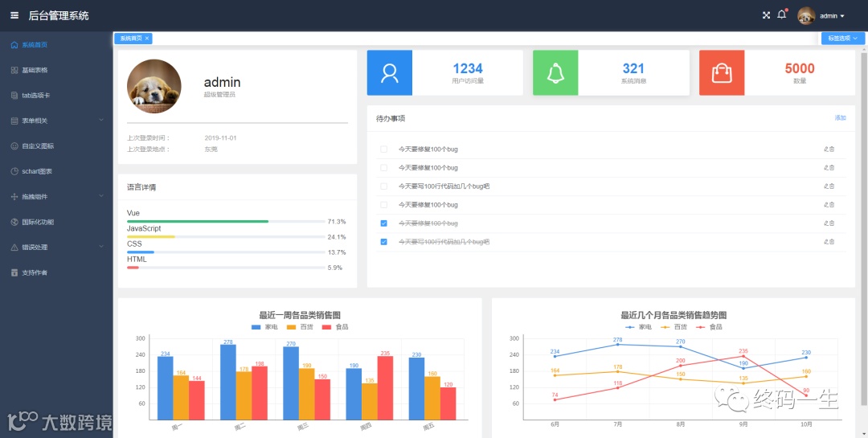Enter fullscreen mode via the expand icon
Image resolution: width=868 pixels, height=438 pixels.
[766, 15]
